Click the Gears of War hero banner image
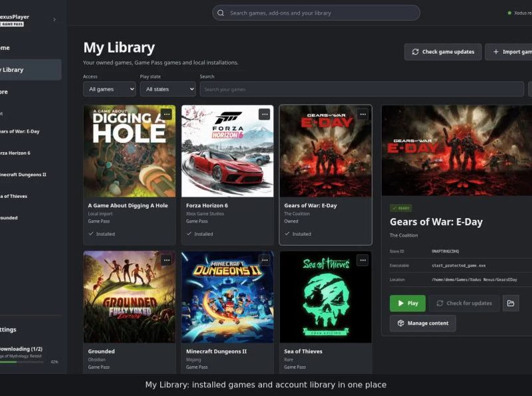This screenshot has width=532, height=396. coord(457,151)
